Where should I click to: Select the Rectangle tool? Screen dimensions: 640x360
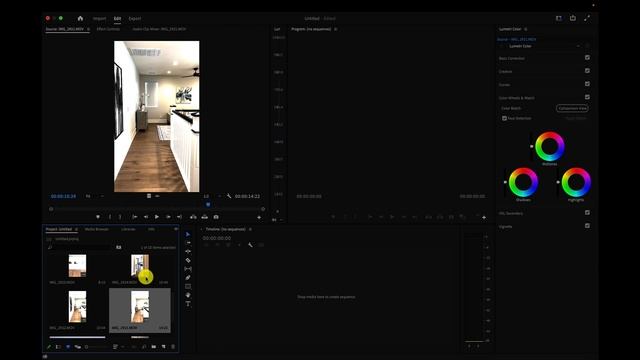click(x=188, y=287)
